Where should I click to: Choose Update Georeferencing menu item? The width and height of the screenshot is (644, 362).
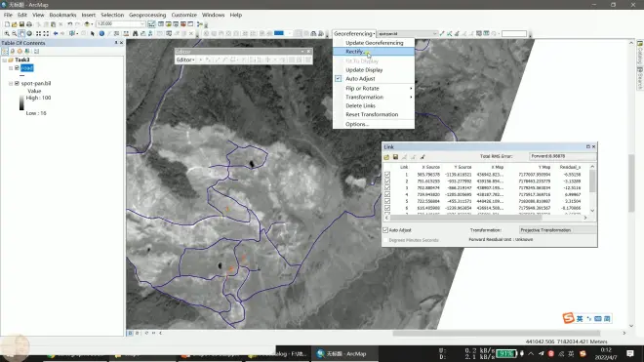click(x=374, y=43)
